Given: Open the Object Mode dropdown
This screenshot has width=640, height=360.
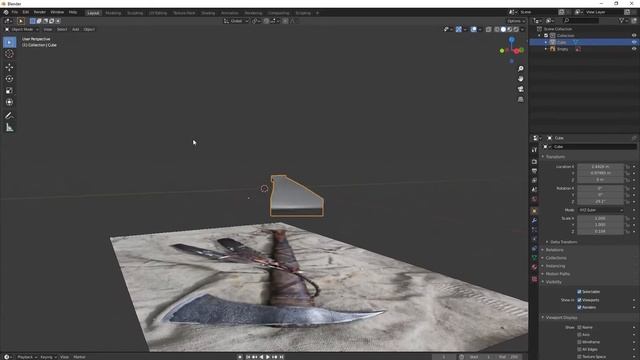Looking at the screenshot, I should pos(22,29).
